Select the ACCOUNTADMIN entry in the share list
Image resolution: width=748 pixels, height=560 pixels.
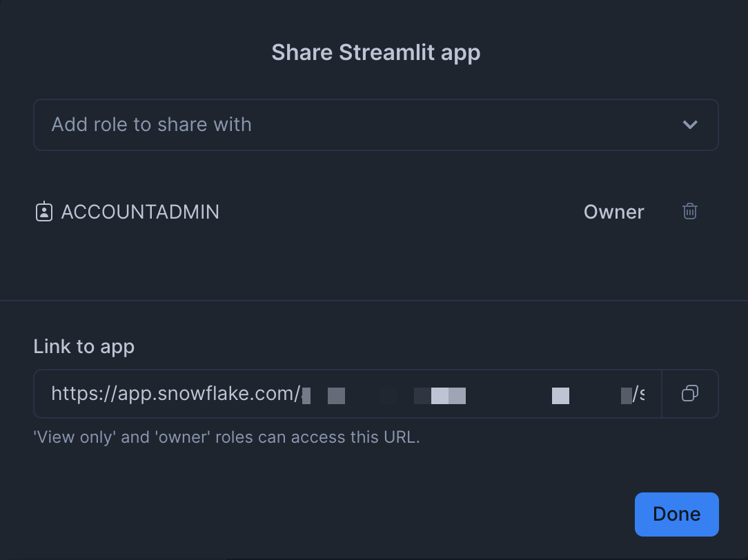(x=140, y=212)
